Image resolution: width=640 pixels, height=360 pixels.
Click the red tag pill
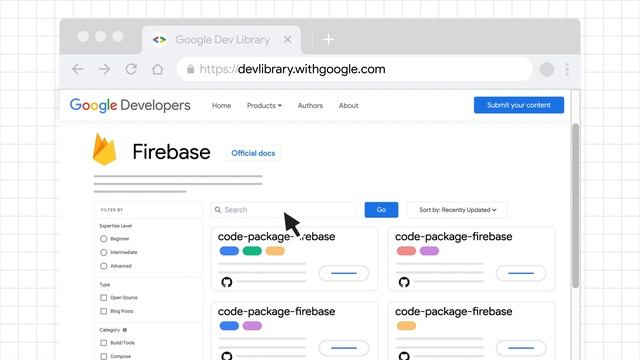(406, 251)
